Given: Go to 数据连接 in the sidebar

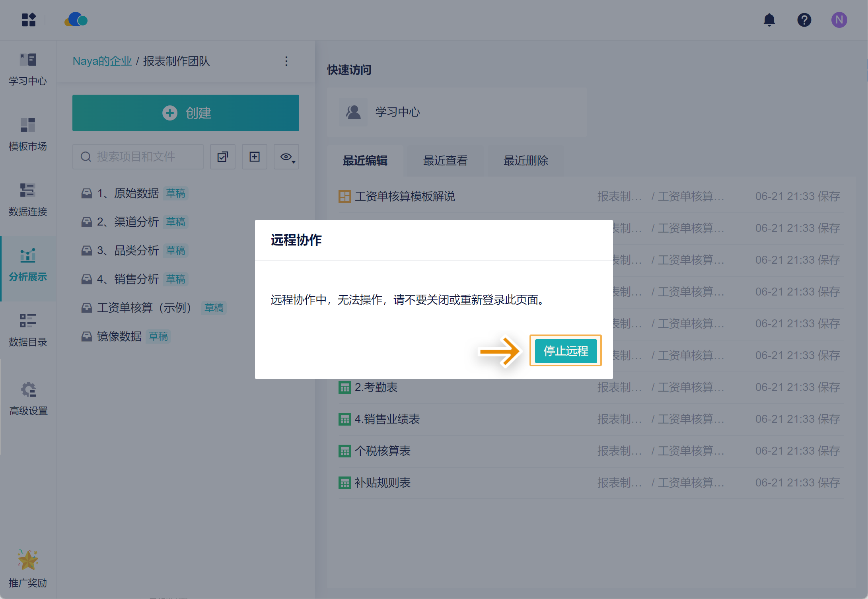Looking at the screenshot, I should [28, 200].
